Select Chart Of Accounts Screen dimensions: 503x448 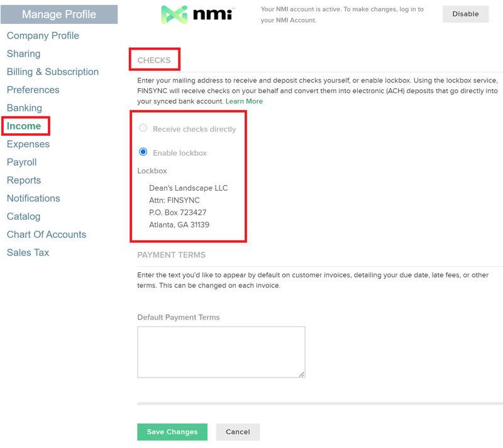pyautogui.click(x=46, y=234)
